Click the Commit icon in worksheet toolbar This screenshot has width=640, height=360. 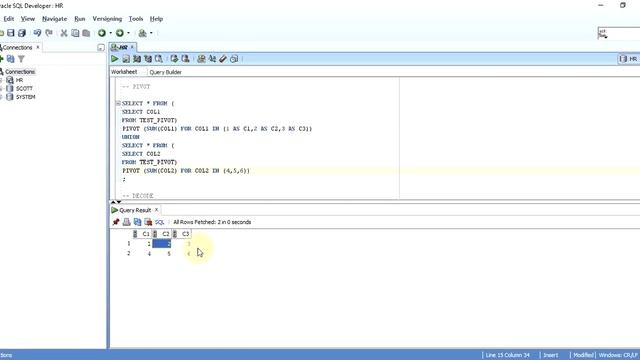(x=174, y=59)
